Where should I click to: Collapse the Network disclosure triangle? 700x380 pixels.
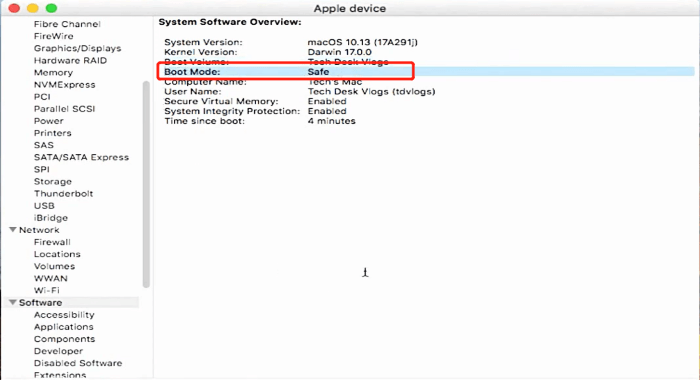[x=12, y=230]
